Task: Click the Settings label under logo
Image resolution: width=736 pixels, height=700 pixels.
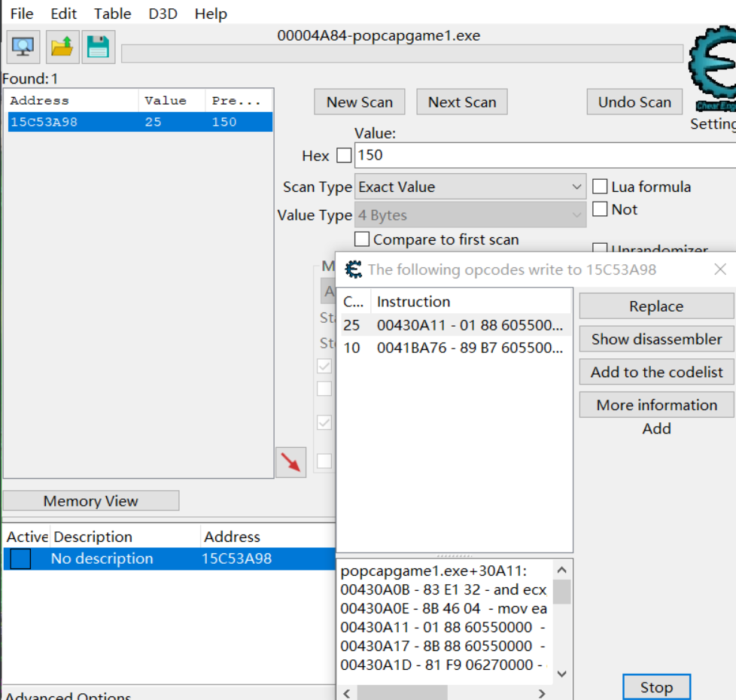Action: coord(713,124)
